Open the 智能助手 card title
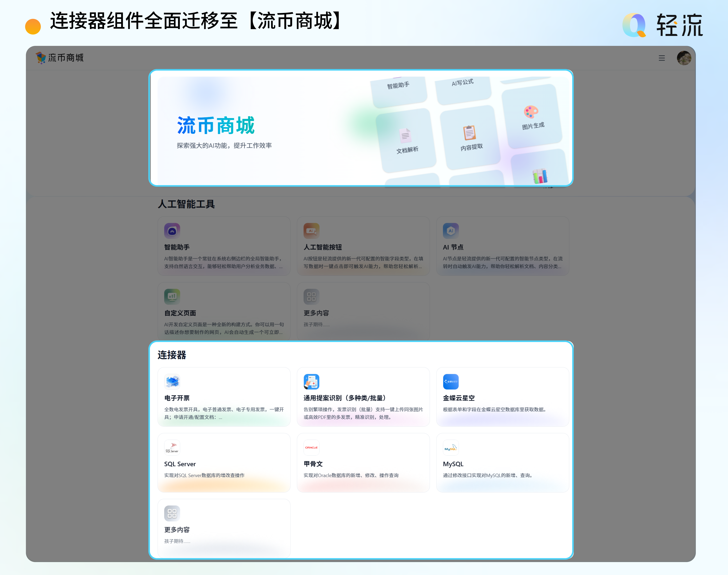728x575 pixels. click(x=177, y=247)
